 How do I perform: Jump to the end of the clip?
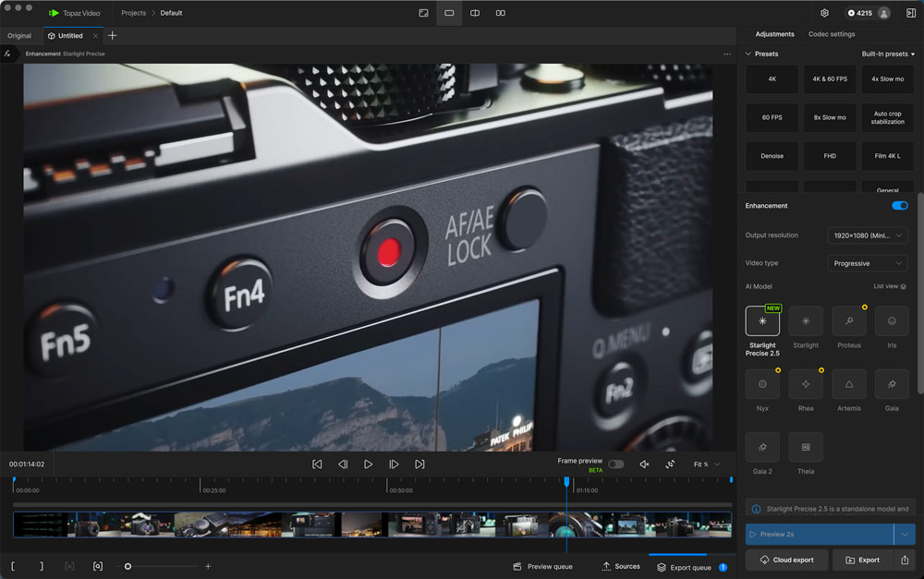pos(419,464)
